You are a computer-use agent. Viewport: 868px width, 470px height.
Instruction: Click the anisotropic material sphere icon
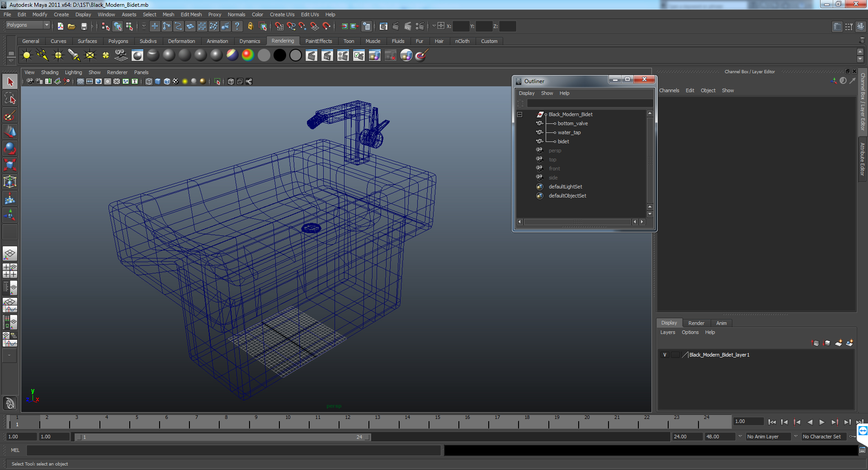point(153,56)
